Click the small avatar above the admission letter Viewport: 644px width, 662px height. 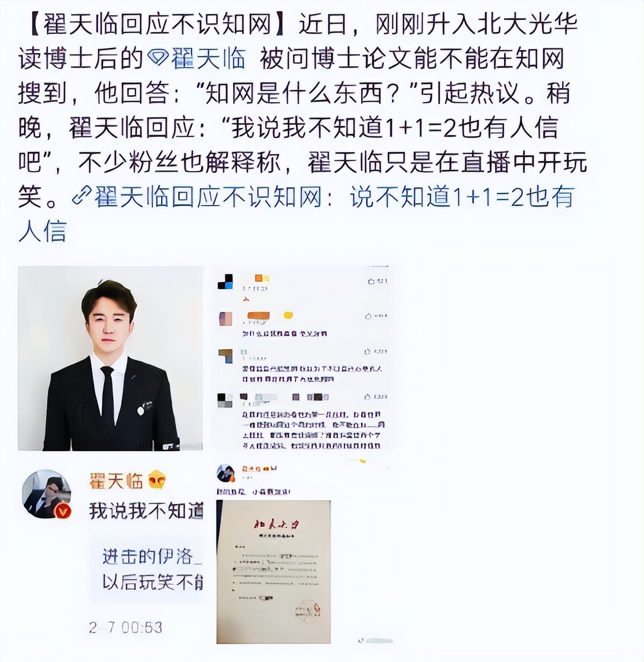pyautogui.click(x=225, y=473)
